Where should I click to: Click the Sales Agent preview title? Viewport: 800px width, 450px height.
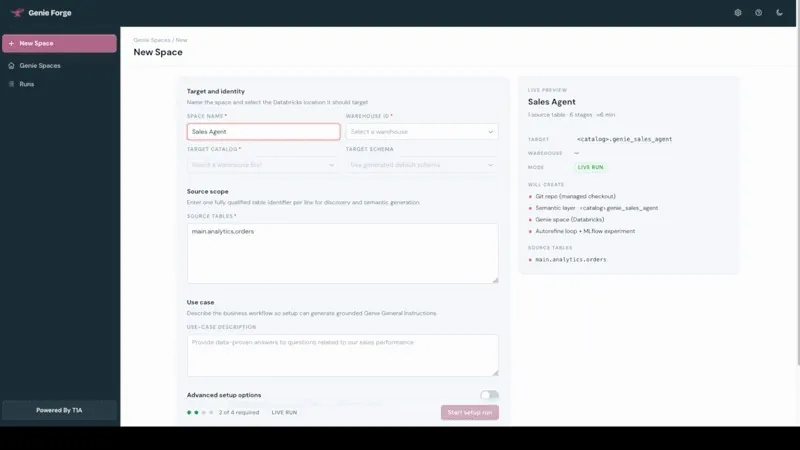pos(552,102)
